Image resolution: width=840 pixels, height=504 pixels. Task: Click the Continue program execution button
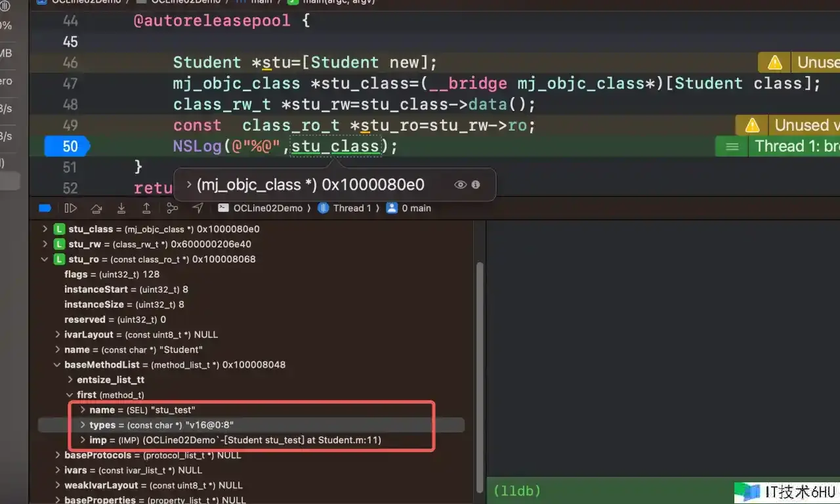pyautogui.click(x=70, y=208)
